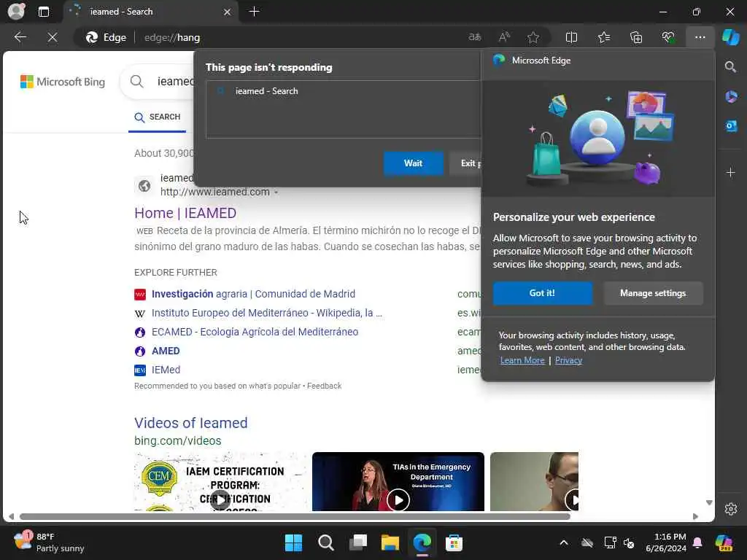
Task: Activate the Read aloud icon
Action: 504,37
